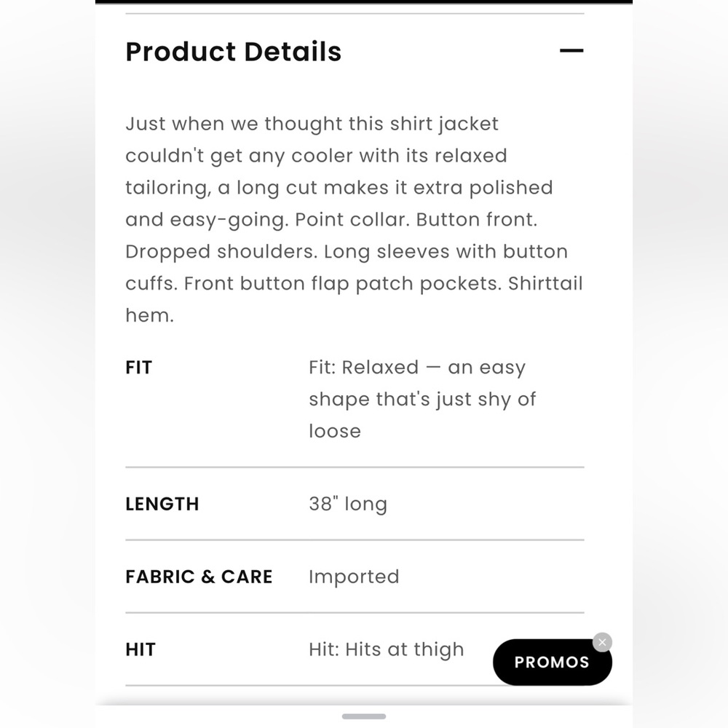Collapse Product Details using the minus icon
Image resolution: width=728 pixels, height=728 pixels.
(x=571, y=51)
